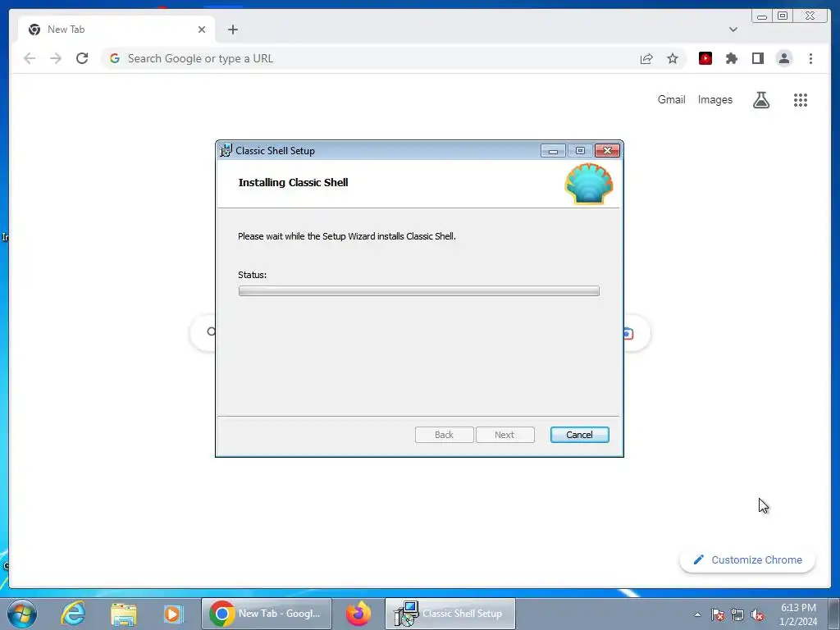Toggle the Chrome side panel
This screenshot has height=630, width=840.
tap(757, 58)
